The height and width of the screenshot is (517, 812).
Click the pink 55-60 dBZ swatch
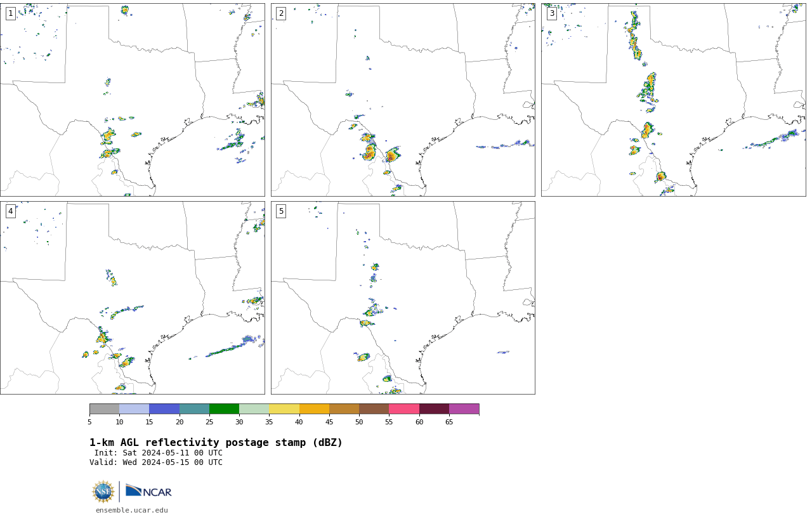[x=404, y=409]
